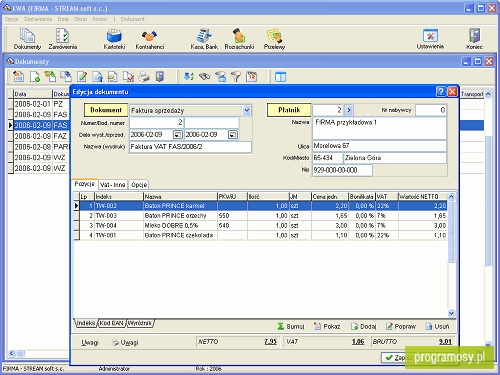Click the sort arrows icon in Dokumenty toolbar
This screenshot has height=375, width=500.
[189, 77]
